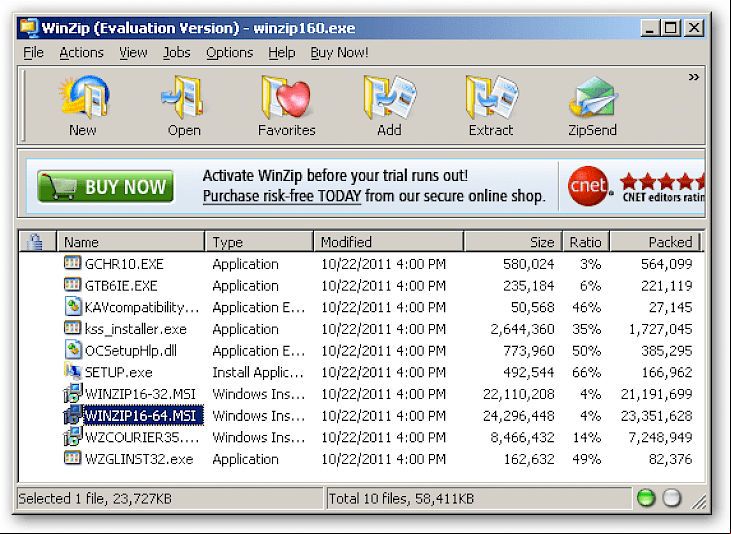Image resolution: width=731 pixels, height=534 pixels.
Task: Sort by the Modified column header
Action: pyautogui.click(x=388, y=242)
